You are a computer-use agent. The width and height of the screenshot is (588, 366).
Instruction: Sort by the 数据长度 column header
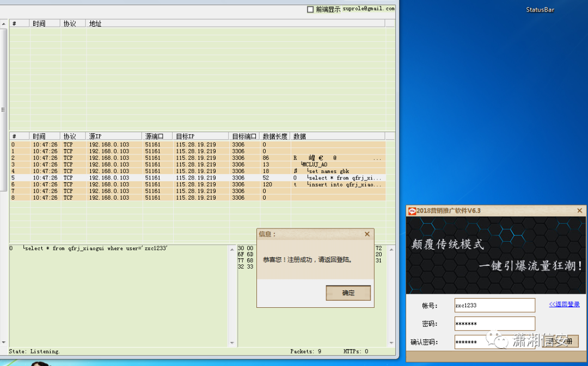tap(274, 136)
